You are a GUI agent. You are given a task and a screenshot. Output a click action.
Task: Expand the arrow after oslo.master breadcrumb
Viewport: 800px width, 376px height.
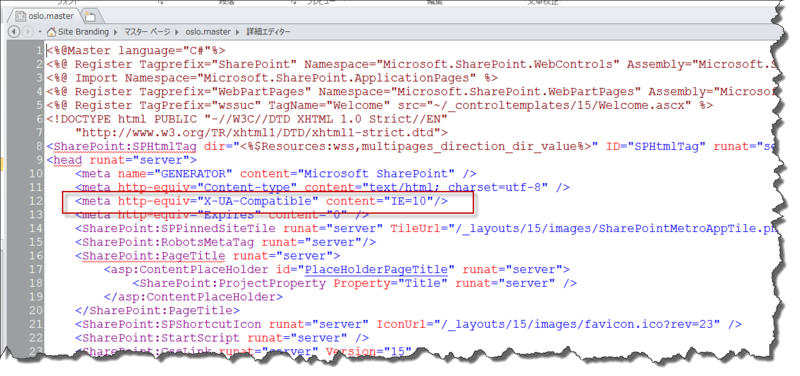(x=239, y=32)
